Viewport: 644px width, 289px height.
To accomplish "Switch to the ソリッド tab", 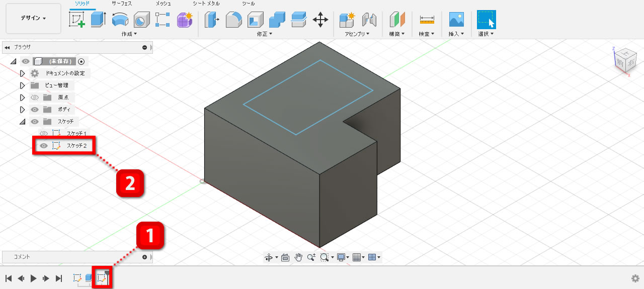I will [82, 4].
